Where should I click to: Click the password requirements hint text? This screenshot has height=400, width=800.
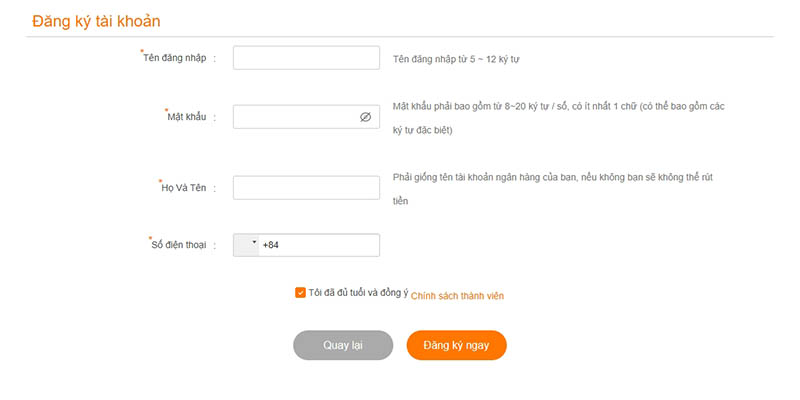(557, 106)
